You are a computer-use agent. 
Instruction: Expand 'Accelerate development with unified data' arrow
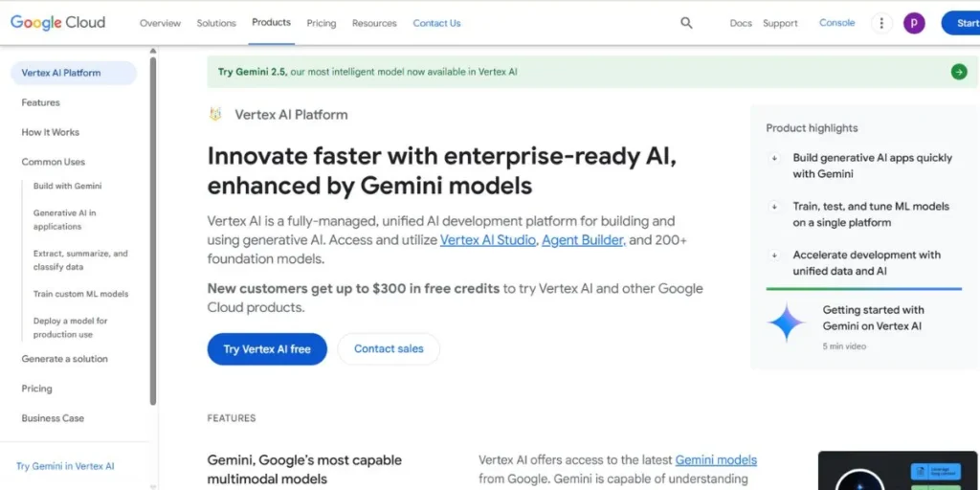774,255
